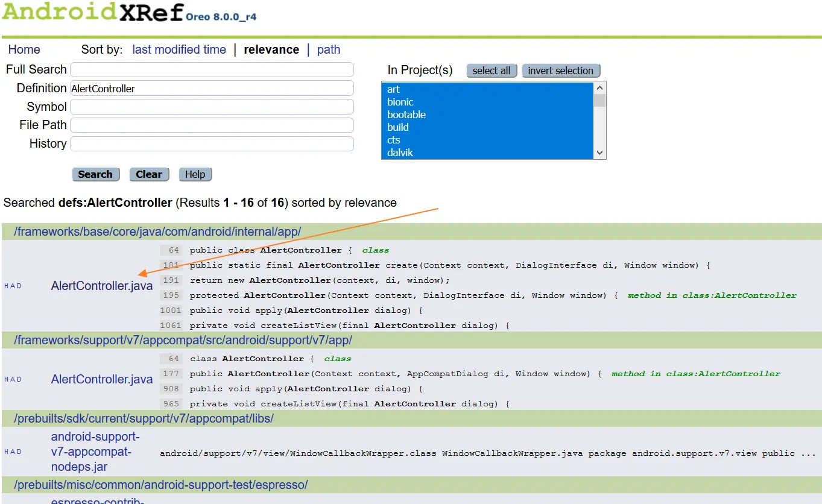
Task: Open Annotate (A) for frameworks/base AlertController.java
Action: point(13,286)
